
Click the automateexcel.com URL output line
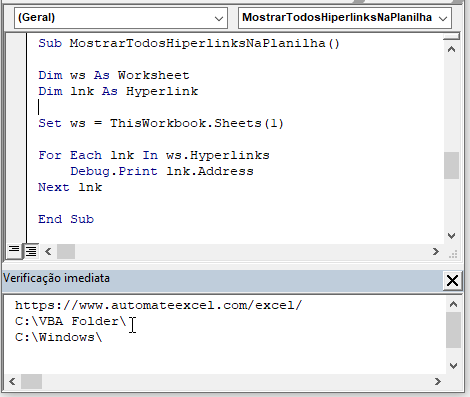coord(158,305)
